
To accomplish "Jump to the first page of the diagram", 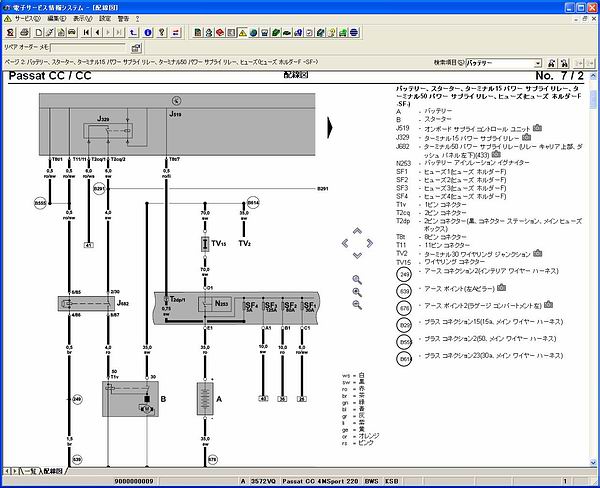I will pyautogui.click(x=86, y=33).
